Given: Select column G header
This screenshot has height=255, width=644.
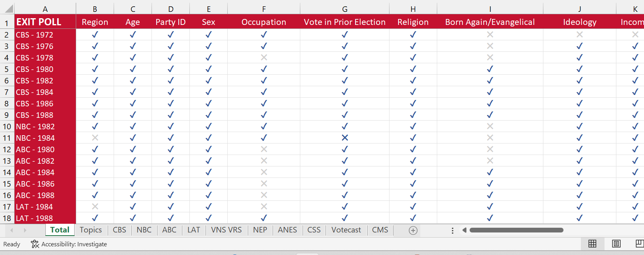Looking at the screenshot, I should tap(344, 9).
